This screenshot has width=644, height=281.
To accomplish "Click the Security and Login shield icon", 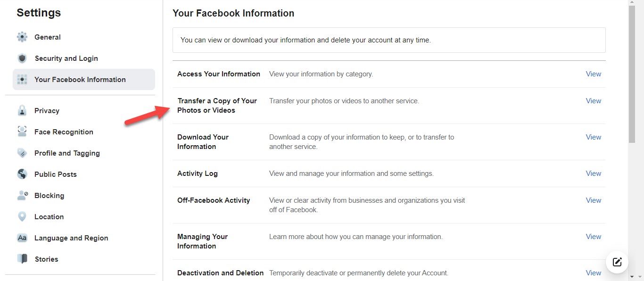I will [22, 58].
